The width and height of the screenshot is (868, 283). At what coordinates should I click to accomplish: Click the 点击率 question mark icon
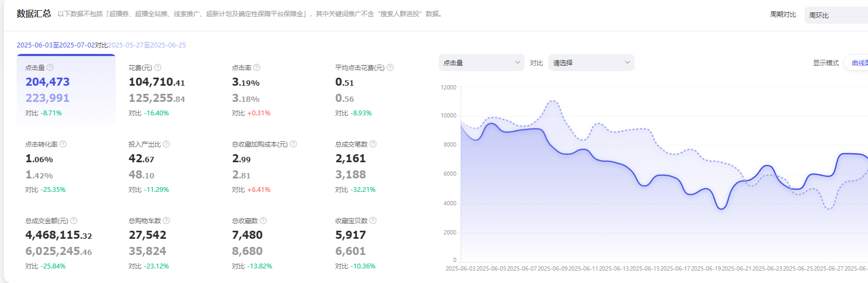(x=257, y=67)
